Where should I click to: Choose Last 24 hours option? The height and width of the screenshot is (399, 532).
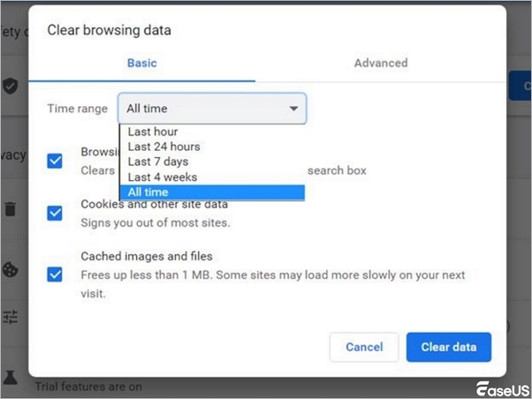point(163,147)
